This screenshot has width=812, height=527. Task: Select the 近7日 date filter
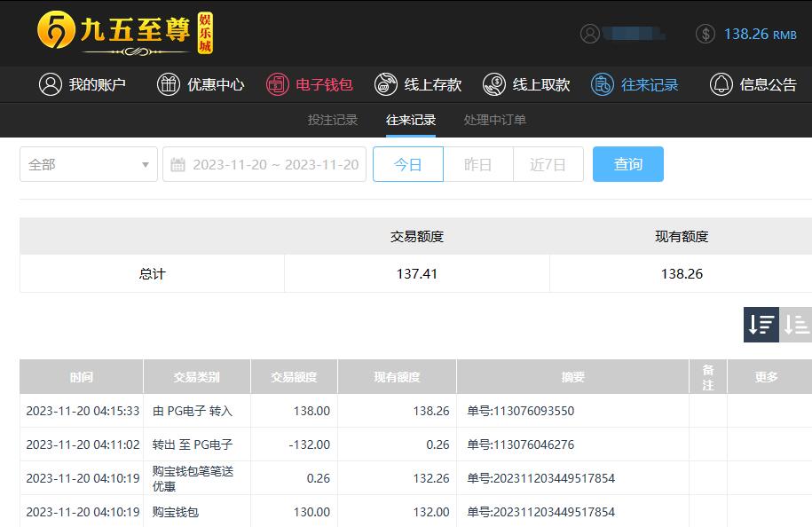coord(548,164)
